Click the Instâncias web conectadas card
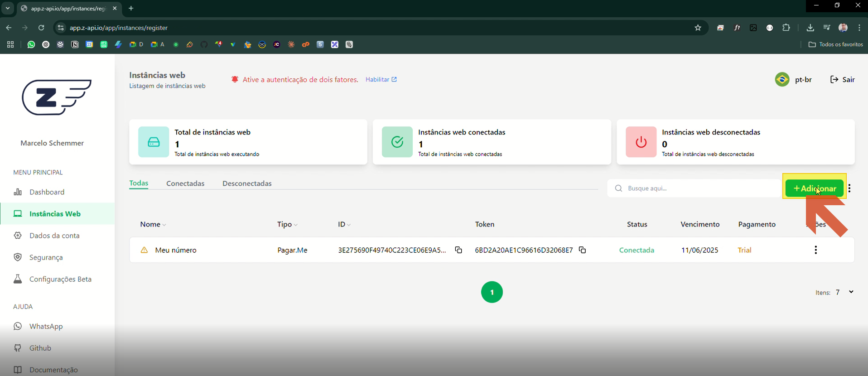Viewport: 868px width, 376px height. click(492, 142)
